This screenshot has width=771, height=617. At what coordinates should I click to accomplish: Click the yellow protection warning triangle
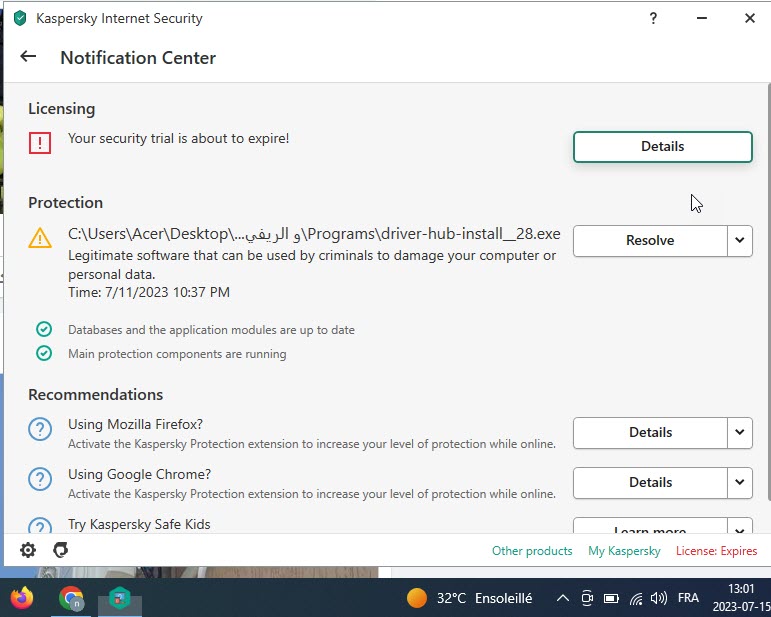(40, 238)
